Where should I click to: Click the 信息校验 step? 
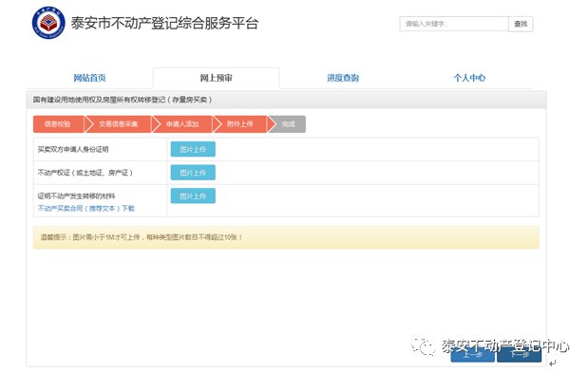(58, 124)
